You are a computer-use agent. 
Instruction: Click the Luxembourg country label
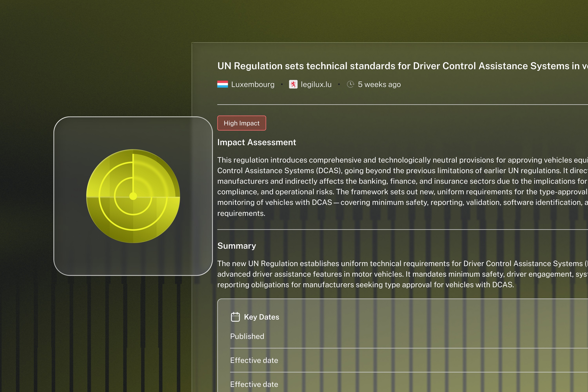253,84
